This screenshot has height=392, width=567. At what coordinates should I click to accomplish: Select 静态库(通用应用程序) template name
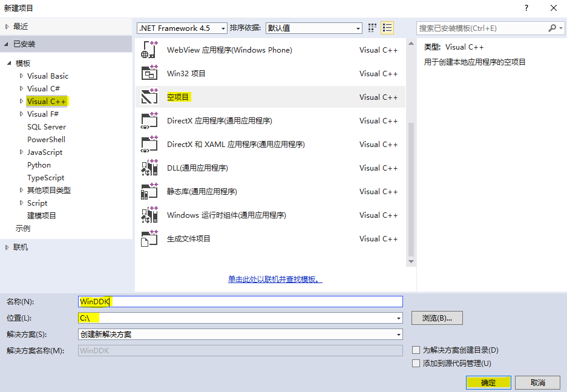202,192
